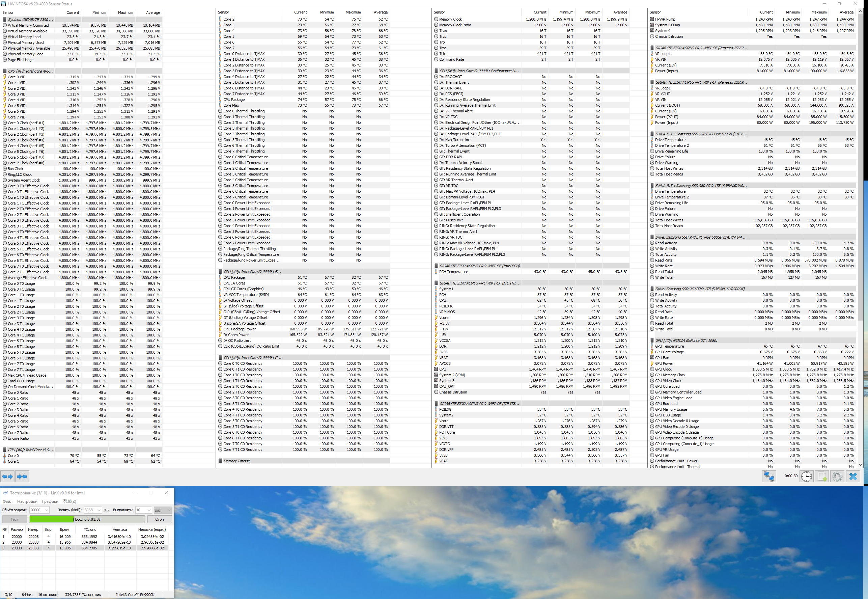Open remote network monitors icon

768,476
